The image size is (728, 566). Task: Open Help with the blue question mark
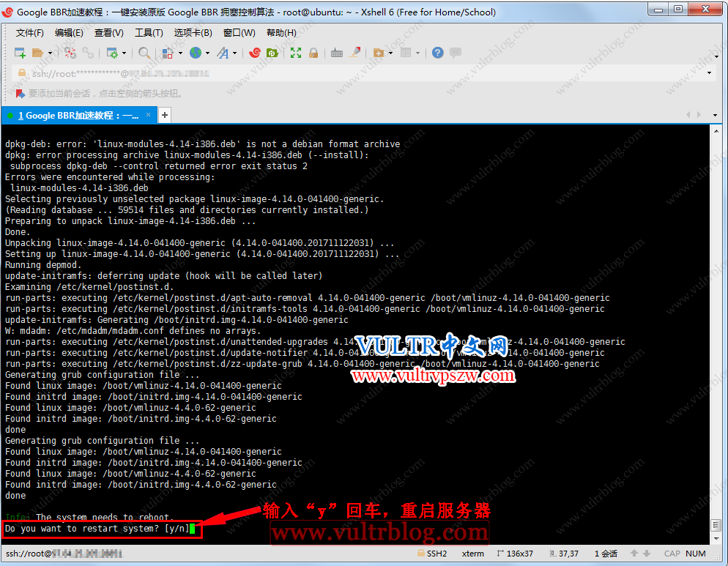(437, 53)
